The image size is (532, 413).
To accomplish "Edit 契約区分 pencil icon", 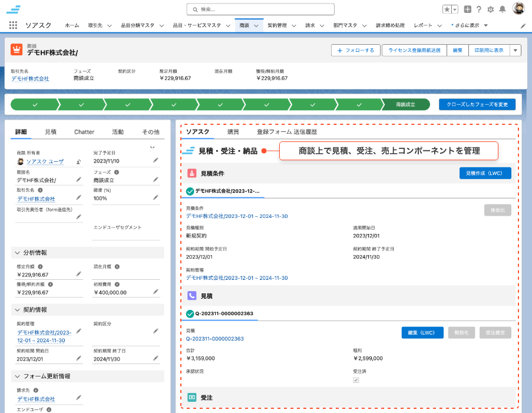I will 156,331.
